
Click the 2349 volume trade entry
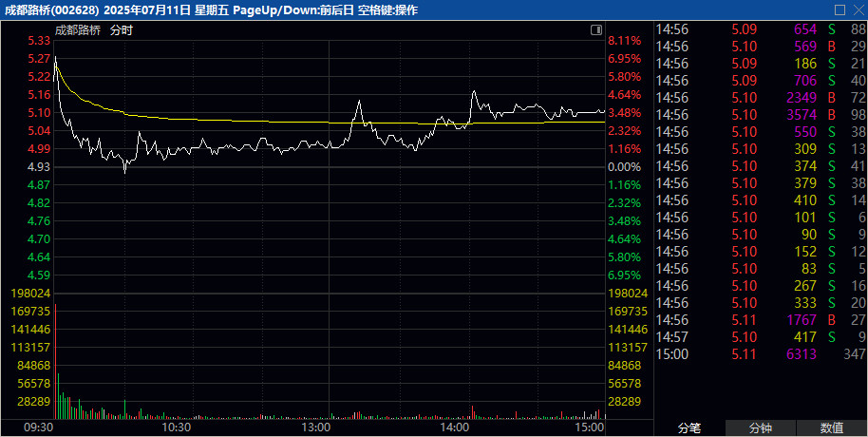pos(760,98)
